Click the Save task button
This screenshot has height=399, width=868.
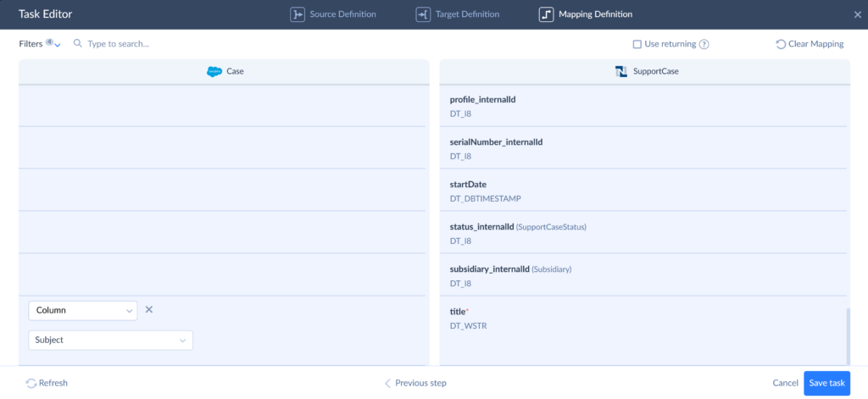(x=827, y=383)
